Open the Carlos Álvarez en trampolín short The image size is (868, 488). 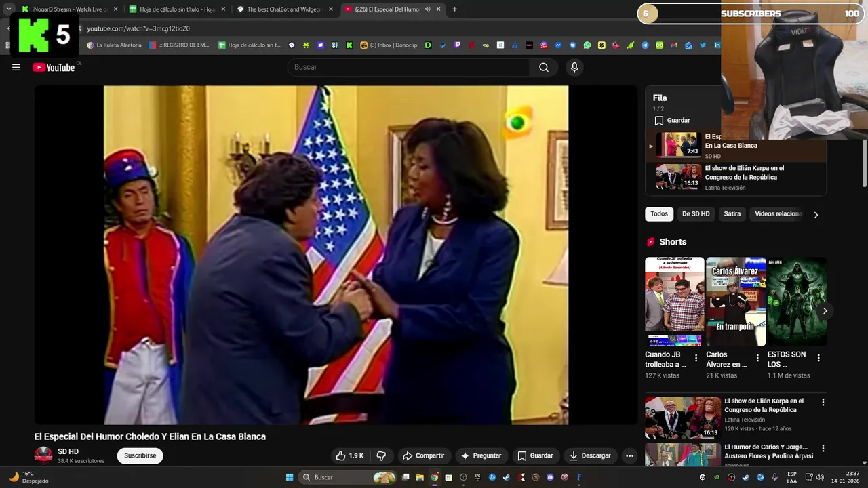point(736,302)
